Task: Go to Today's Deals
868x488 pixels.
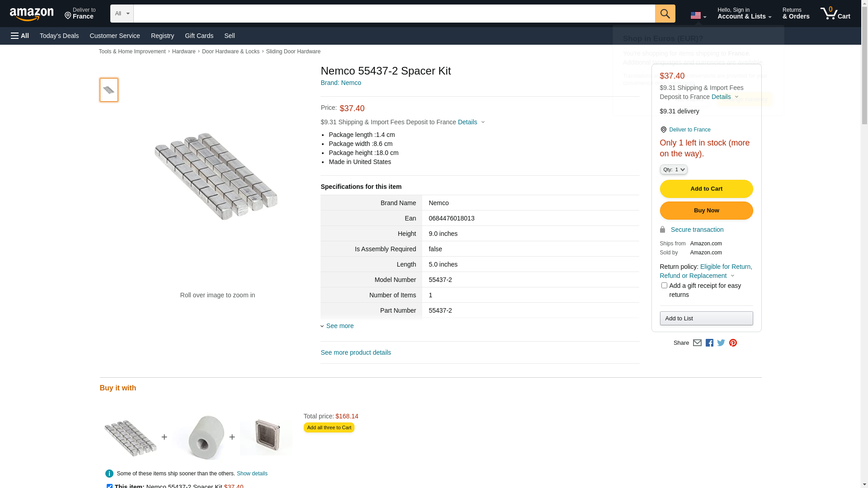Action: coord(59,36)
